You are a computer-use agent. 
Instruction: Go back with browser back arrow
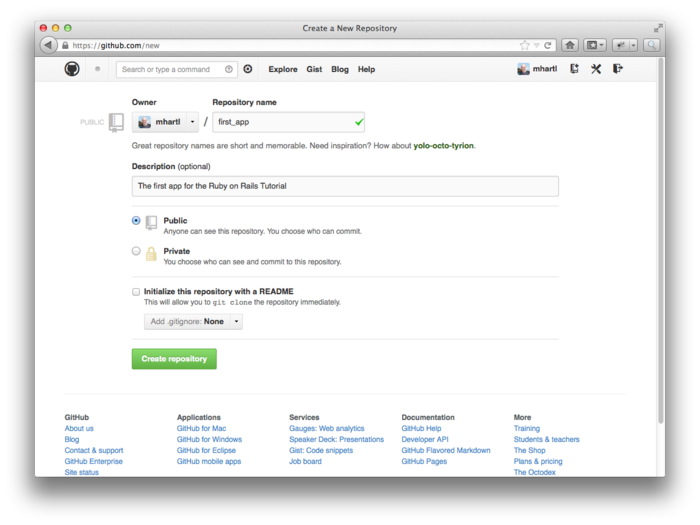(48, 45)
